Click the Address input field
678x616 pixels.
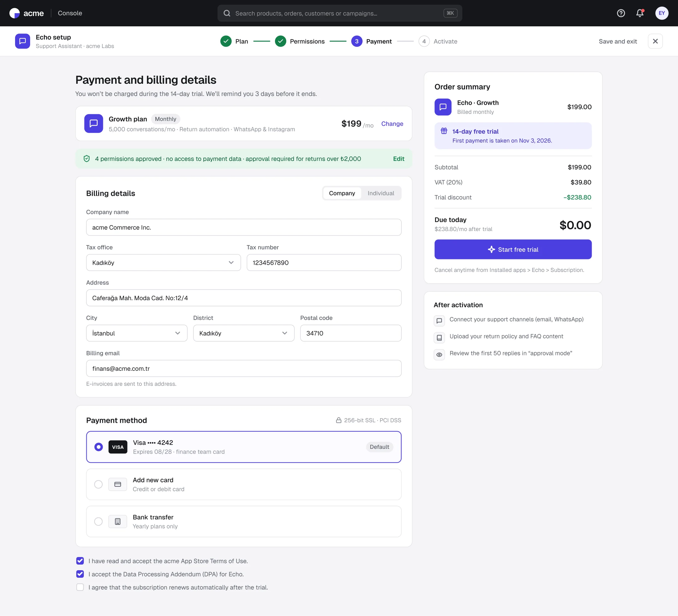coord(244,298)
